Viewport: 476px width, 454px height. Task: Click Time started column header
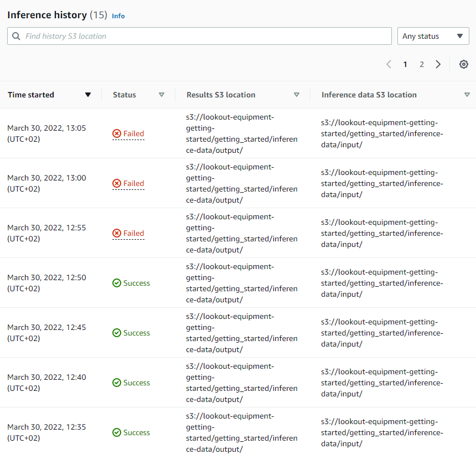pos(31,95)
